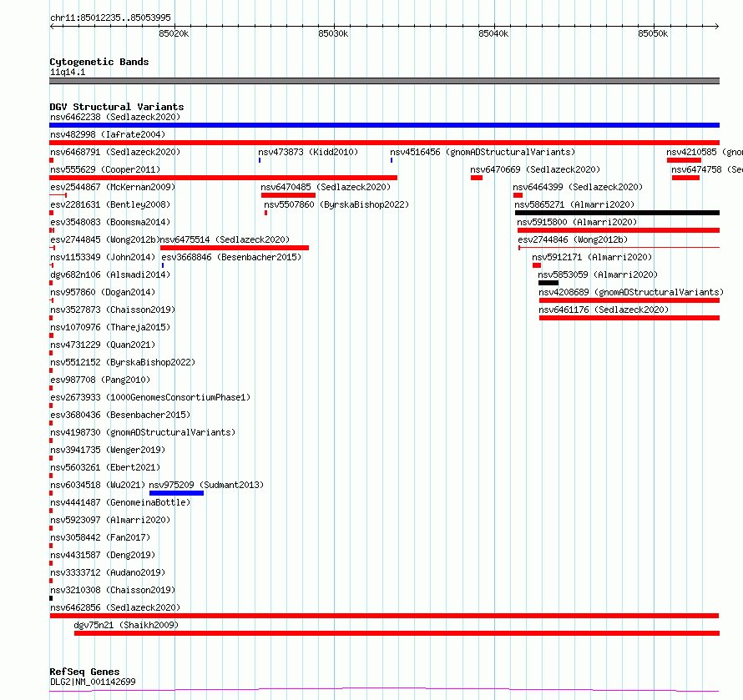Select esv3680436 (Besenbacher2015) label
Image resolution: width=743 pixels, height=700 pixels.
coord(120,415)
